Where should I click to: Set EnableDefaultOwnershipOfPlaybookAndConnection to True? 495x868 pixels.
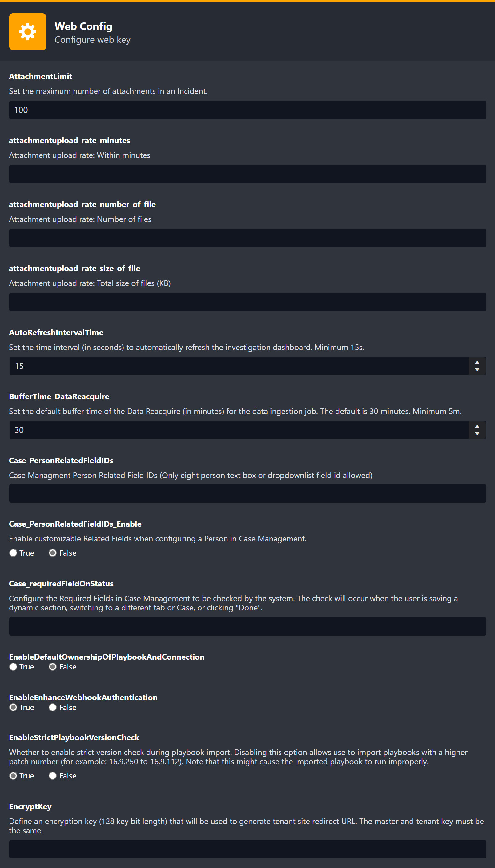coord(13,667)
